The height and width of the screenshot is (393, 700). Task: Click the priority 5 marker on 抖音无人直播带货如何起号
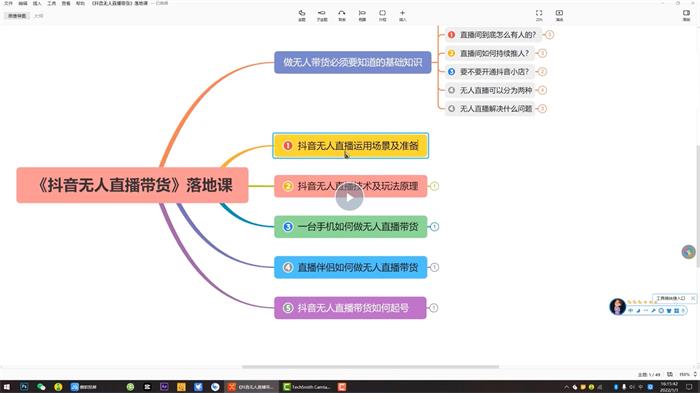click(288, 308)
